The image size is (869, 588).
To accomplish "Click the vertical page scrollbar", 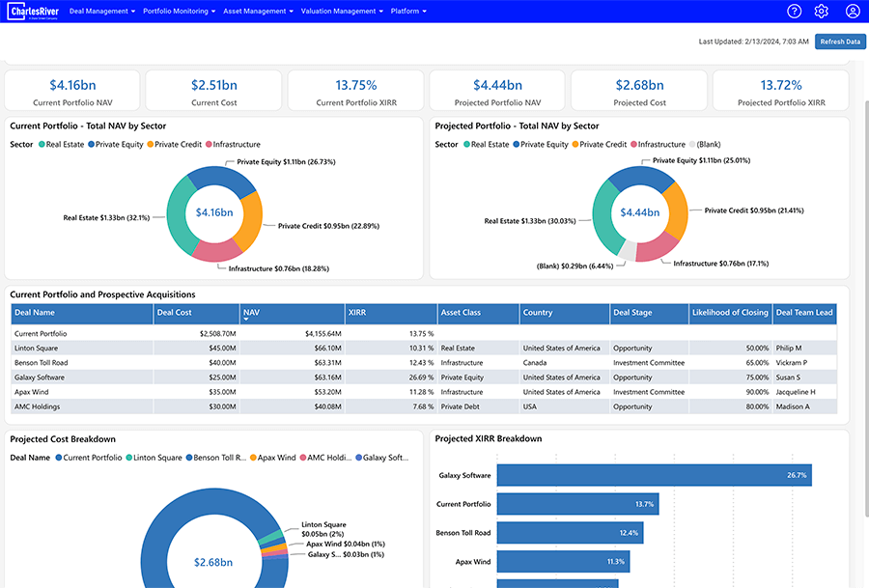I will [x=866, y=308].
